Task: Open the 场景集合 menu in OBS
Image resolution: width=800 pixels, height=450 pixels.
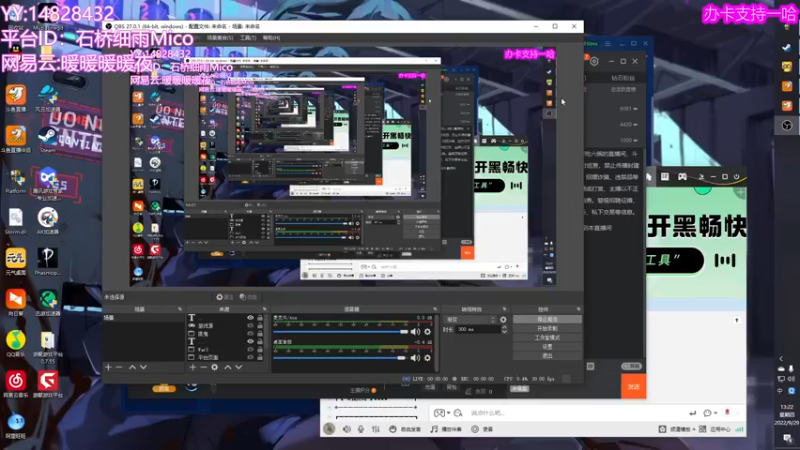Action: [220, 38]
